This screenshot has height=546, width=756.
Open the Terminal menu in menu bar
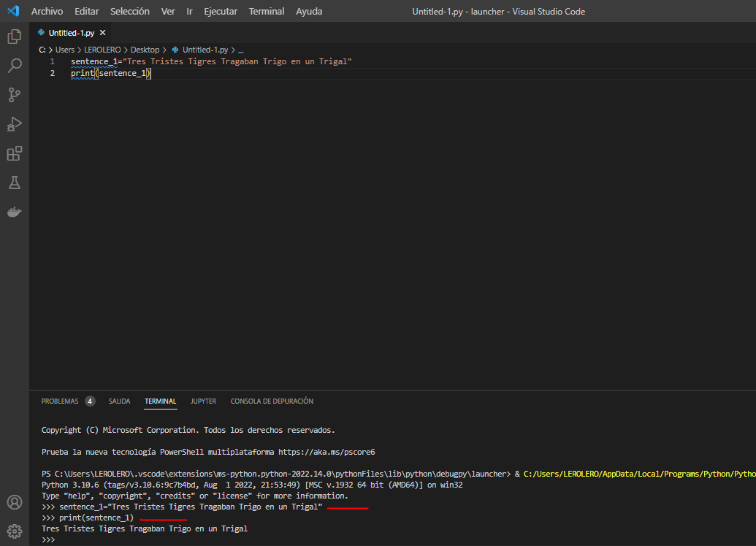coord(266,12)
